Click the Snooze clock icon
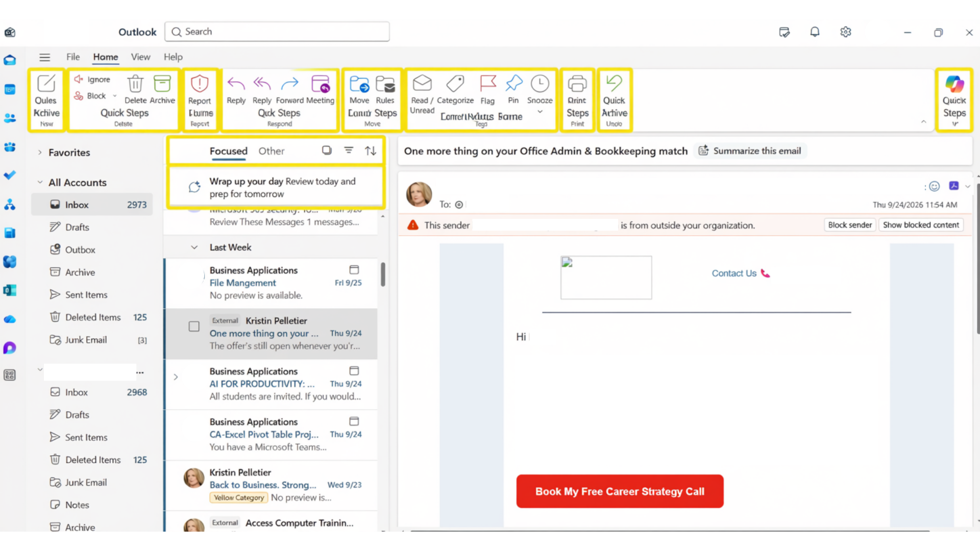 [540, 83]
